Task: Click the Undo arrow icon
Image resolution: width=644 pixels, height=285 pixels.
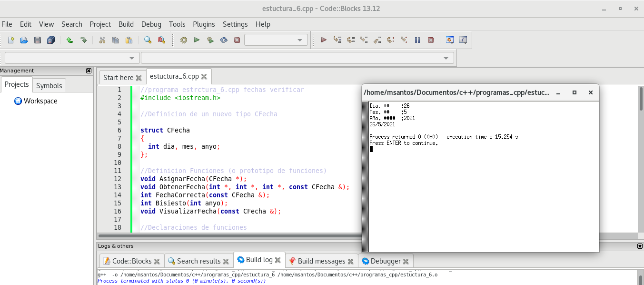Action: [x=69, y=40]
